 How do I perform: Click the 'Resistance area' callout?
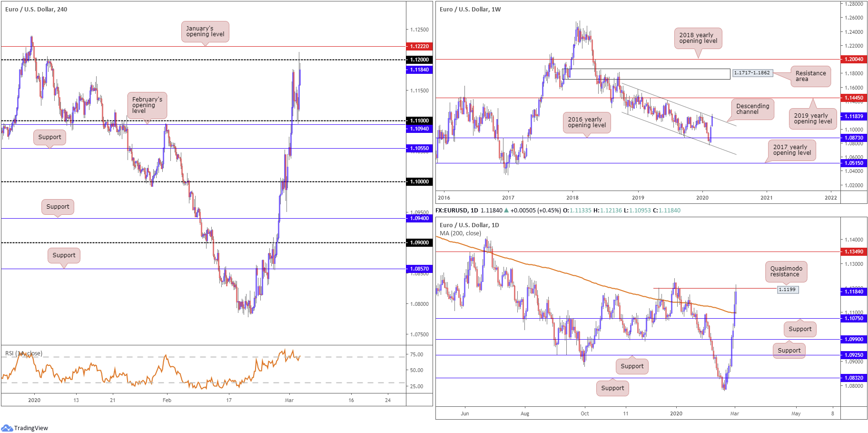[x=811, y=76]
